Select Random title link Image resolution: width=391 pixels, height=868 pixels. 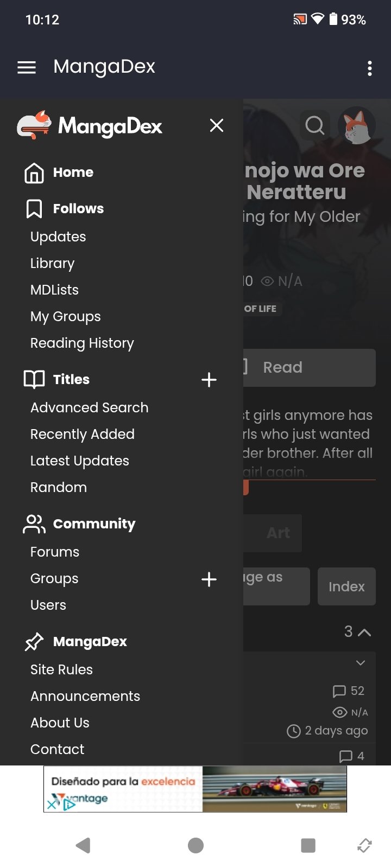click(59, 487)
